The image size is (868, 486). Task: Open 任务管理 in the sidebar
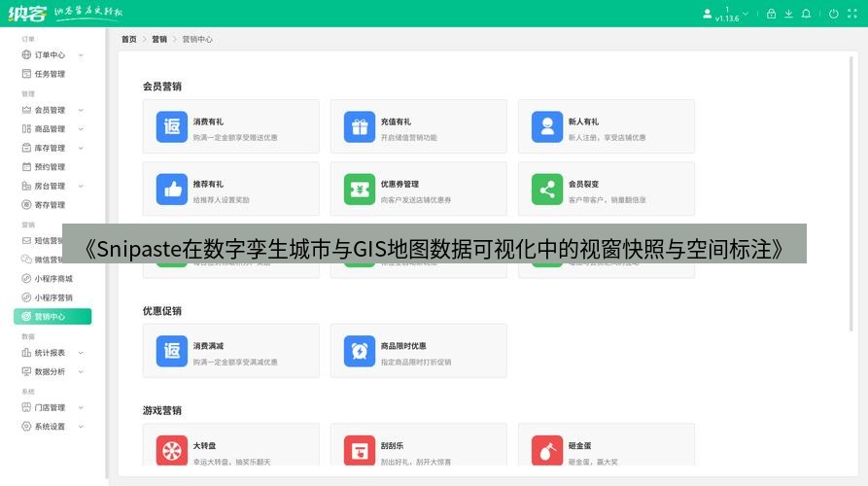(x=52, y=74)
